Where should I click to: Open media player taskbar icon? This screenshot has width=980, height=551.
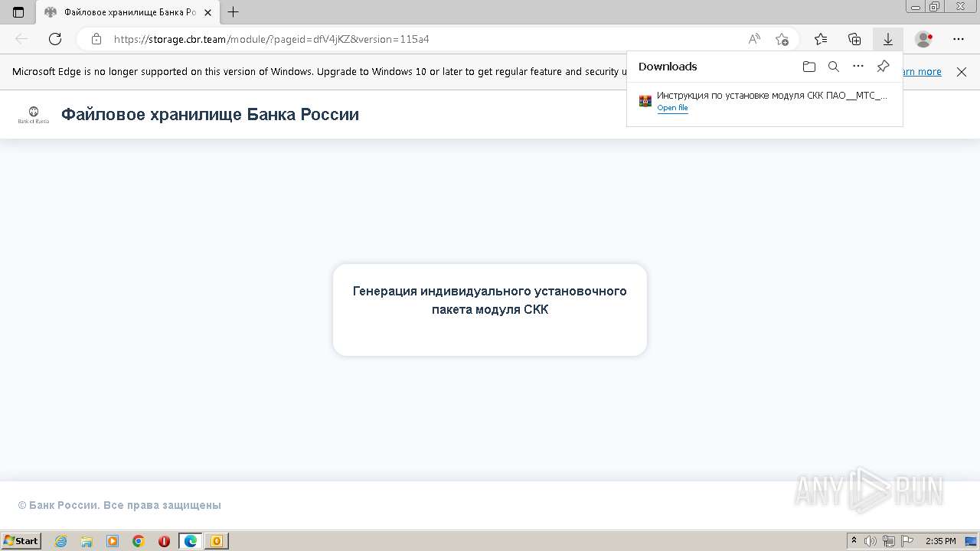[x=113, y=541]
